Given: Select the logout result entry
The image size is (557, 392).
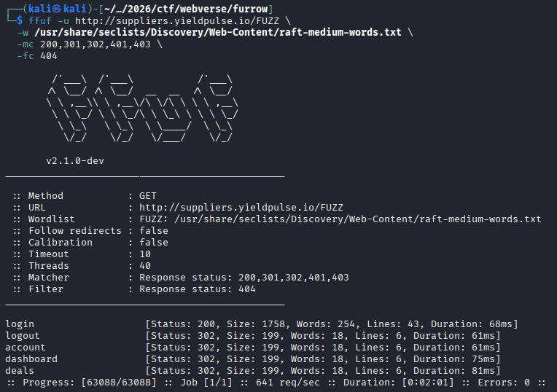Looking at the screenshot, I should tap(23, 336).
